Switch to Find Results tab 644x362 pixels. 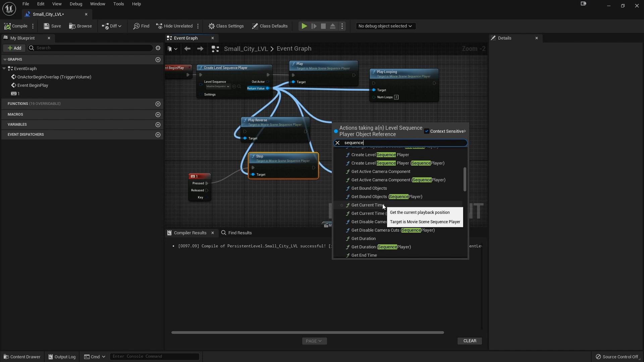[236, 233]
